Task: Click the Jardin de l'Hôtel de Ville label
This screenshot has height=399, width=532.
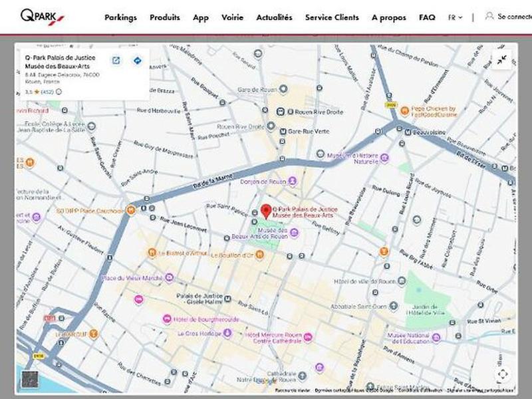Action: (426, 309)
